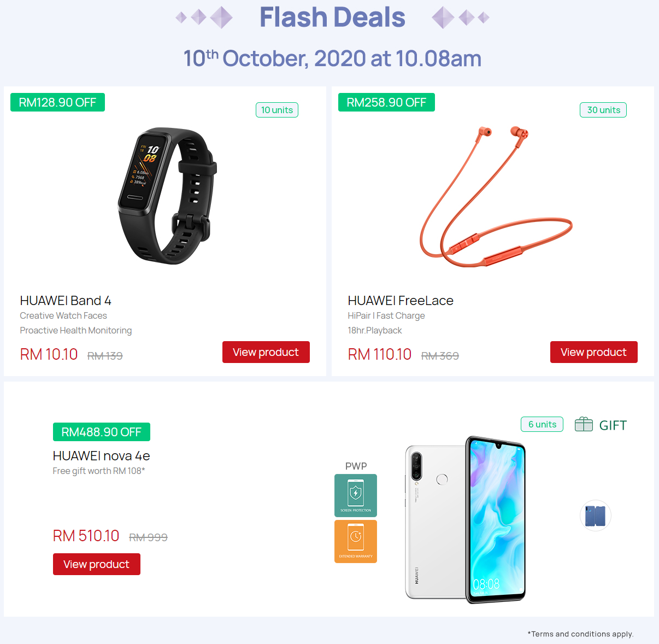Click the RM258.90 OFF discount badge
The width and height of the screenshot is (659, 644).
click(386, 102)
